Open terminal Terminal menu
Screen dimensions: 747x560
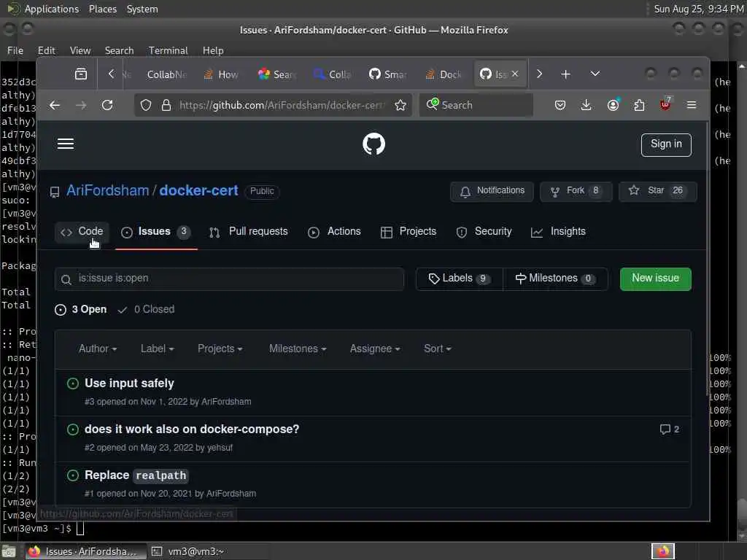[x=169, y=50]
